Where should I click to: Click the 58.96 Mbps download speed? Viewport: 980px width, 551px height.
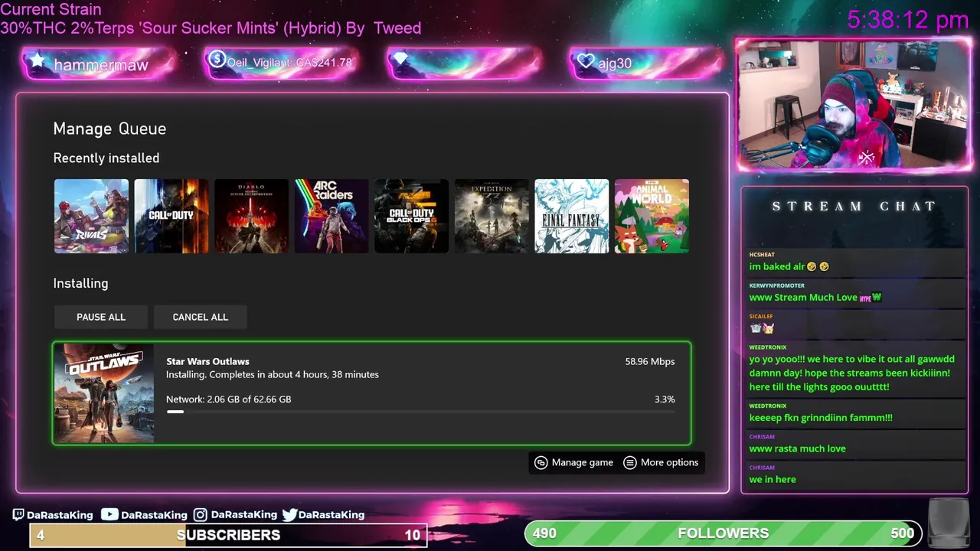click(x=649, y=361)
